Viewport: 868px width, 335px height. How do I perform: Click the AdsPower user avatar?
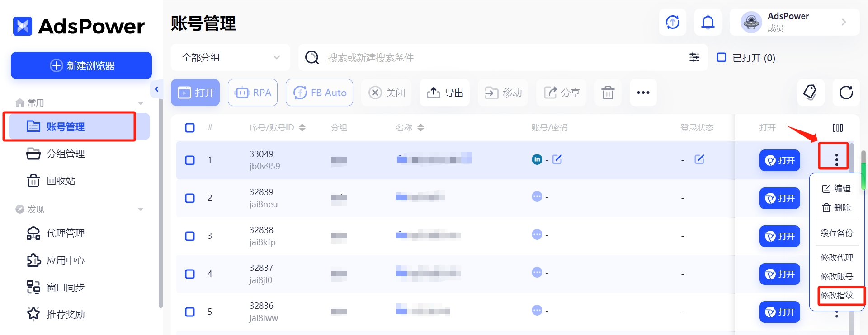[x=751, y=22]
